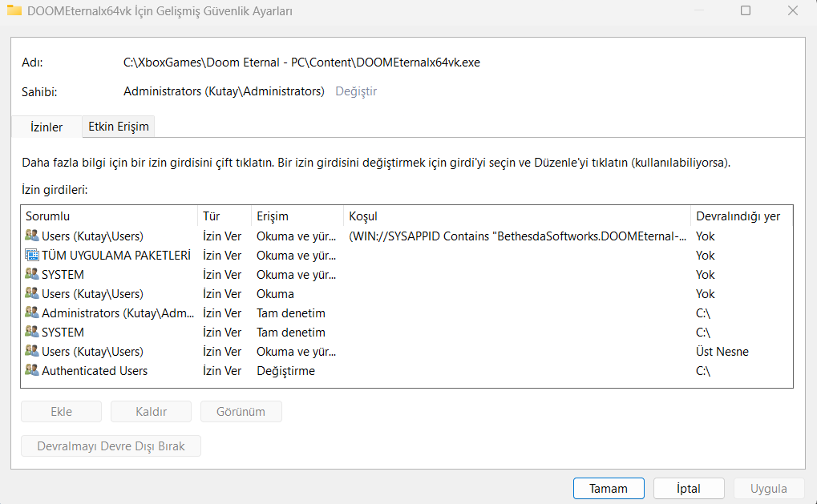The image size is (817, 504).
Task: Click Tam denetim in the SYSTEM row
Action: coord(291,333)
